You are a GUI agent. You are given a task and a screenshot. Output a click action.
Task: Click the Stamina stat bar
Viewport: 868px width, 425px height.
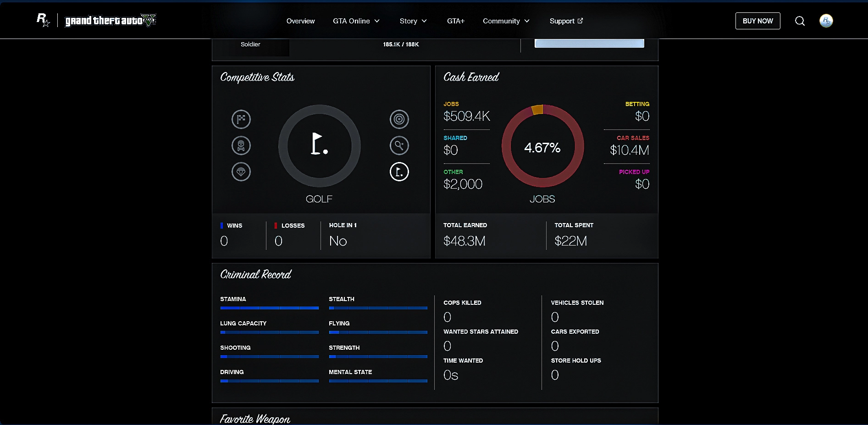(x=269, y=308)
